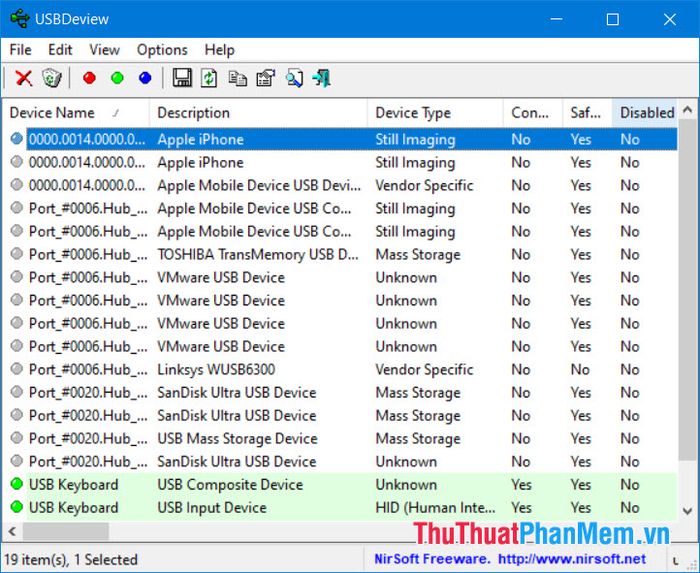700x573 pixels.
Task: Select the Linksys WUSB6300 row
Action: pyautogui.click(x=340, y=369)
